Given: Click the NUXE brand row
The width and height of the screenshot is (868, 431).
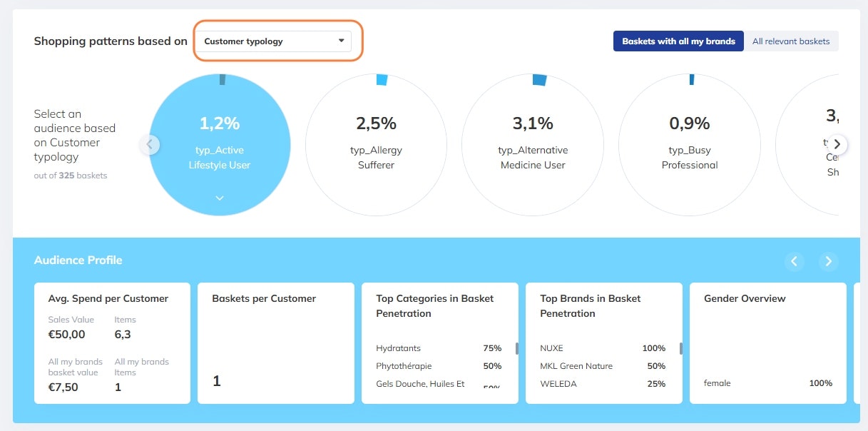Looking at the screenshot, I should [602, 348].
